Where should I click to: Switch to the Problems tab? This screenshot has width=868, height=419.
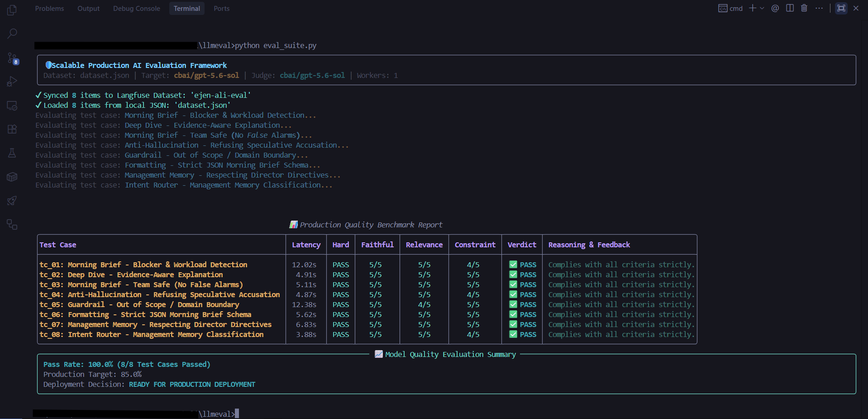49,8
